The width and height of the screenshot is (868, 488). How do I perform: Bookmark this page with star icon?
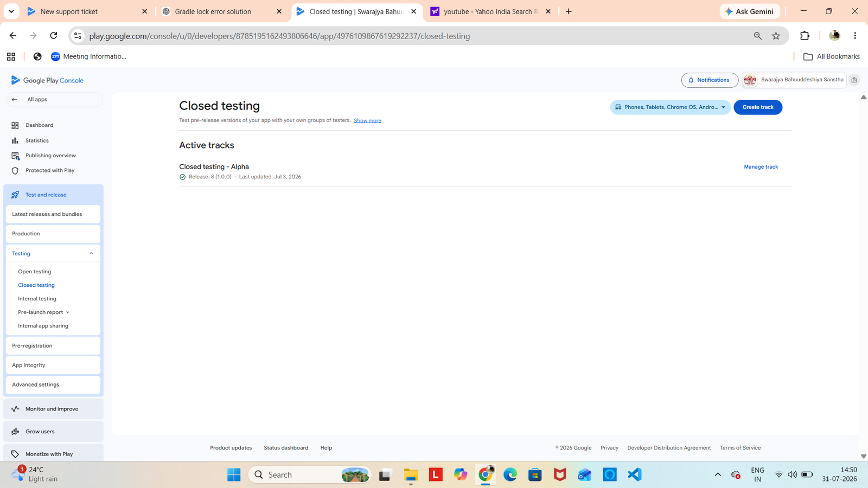tap(776, 36)
